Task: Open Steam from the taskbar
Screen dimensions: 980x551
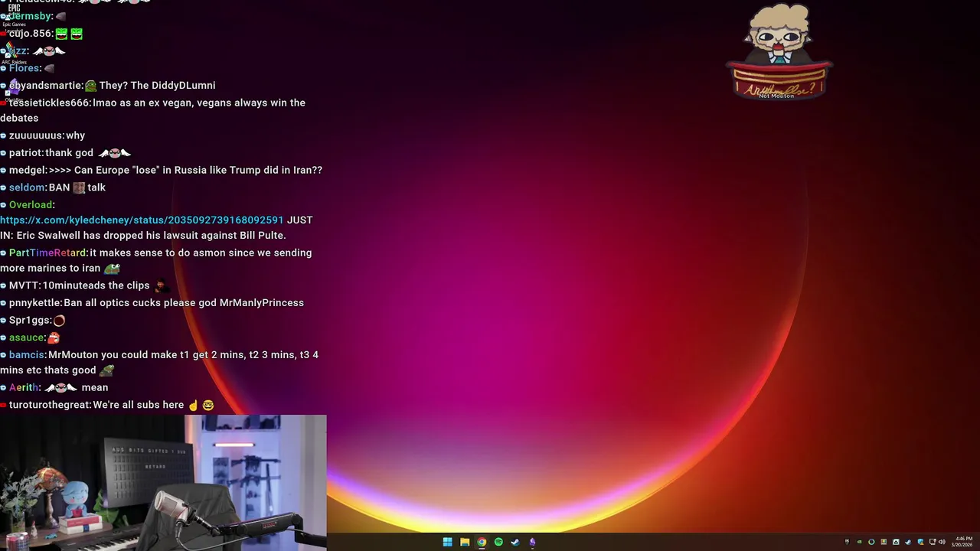Action: click(515, 542)
